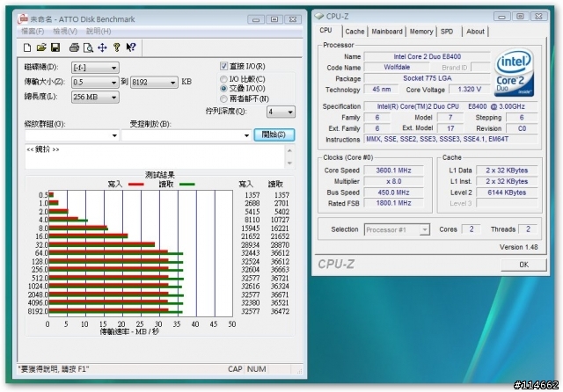Switch to the Mainboard tab in CPU-Z

click(387, 32)
